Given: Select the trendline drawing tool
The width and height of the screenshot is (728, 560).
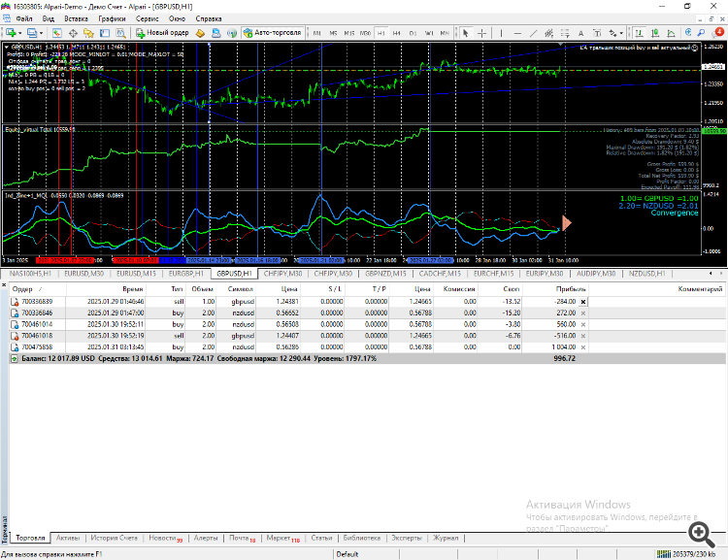Looking at the screenshot, I should coord(534,33).
